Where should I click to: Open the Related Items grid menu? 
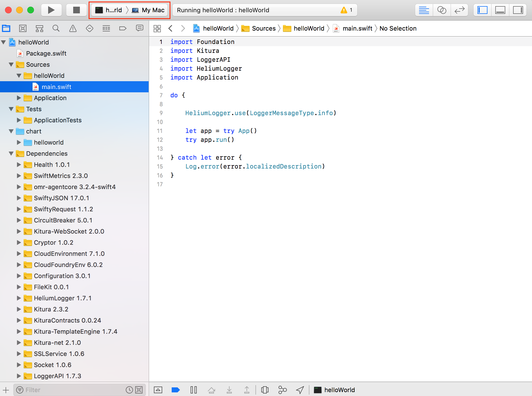tap(157, 28)
